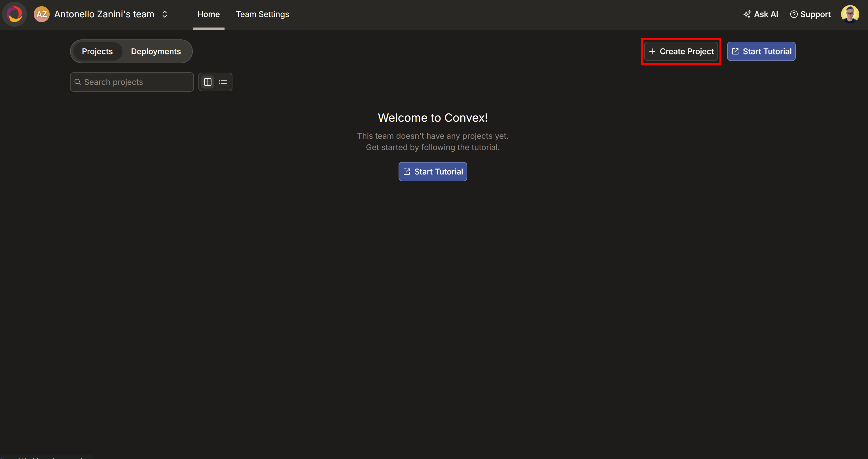Click the Create Project button
The width and height of the screenshot is (868, 459).
click(681, 51)
